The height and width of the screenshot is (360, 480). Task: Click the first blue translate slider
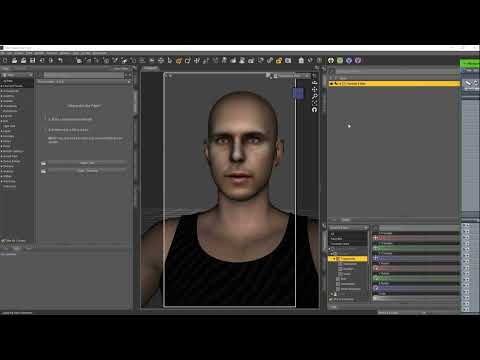[x=418, y=258]
